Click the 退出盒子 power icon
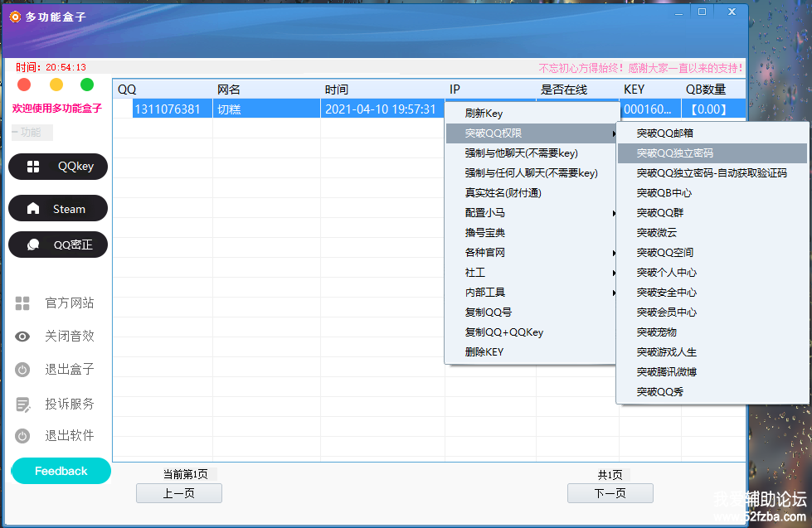812x528 pixels. 22,370
